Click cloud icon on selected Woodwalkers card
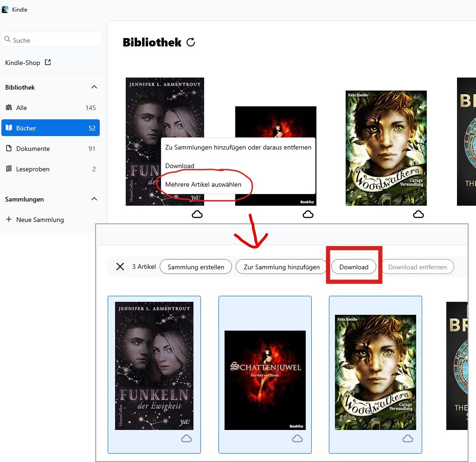Image resolution: width=476 pixels, height=462 pixels. [408, 439]
